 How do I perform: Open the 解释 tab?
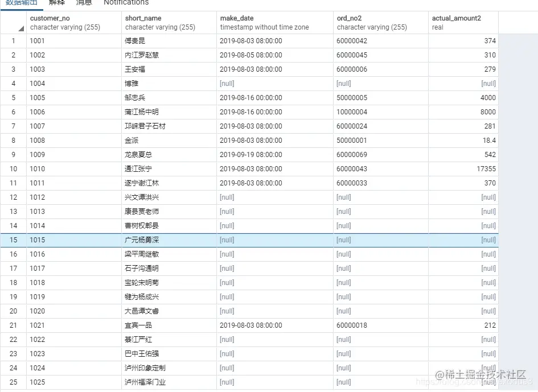(56, 3)
